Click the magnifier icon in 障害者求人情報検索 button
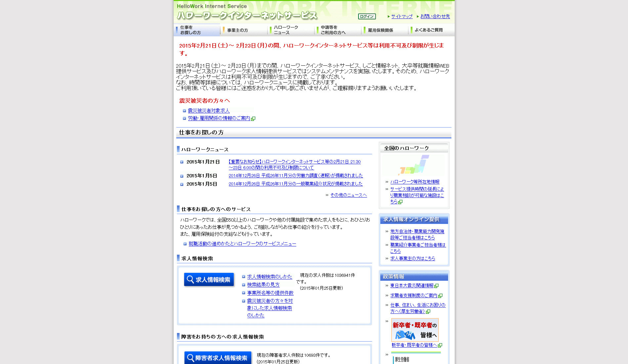Viewport: 628px width, 364px height. click(x=190, y=358)
